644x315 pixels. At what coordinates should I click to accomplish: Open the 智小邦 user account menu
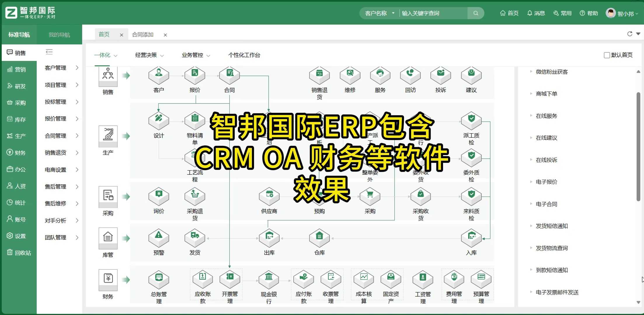click(622, 13)
